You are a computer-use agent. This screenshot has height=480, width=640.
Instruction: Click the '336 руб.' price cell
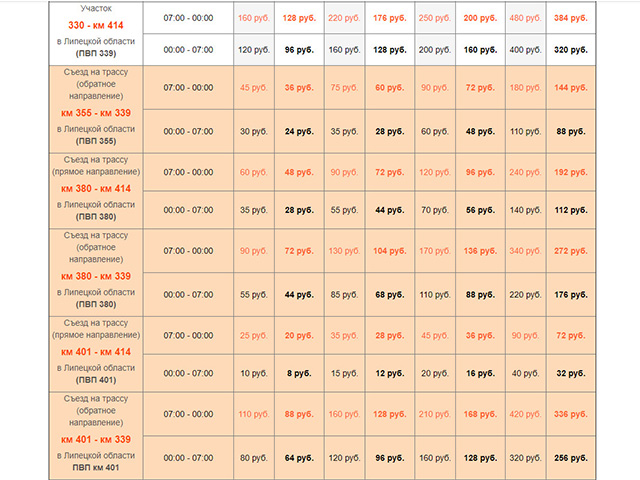pos(571,414)
